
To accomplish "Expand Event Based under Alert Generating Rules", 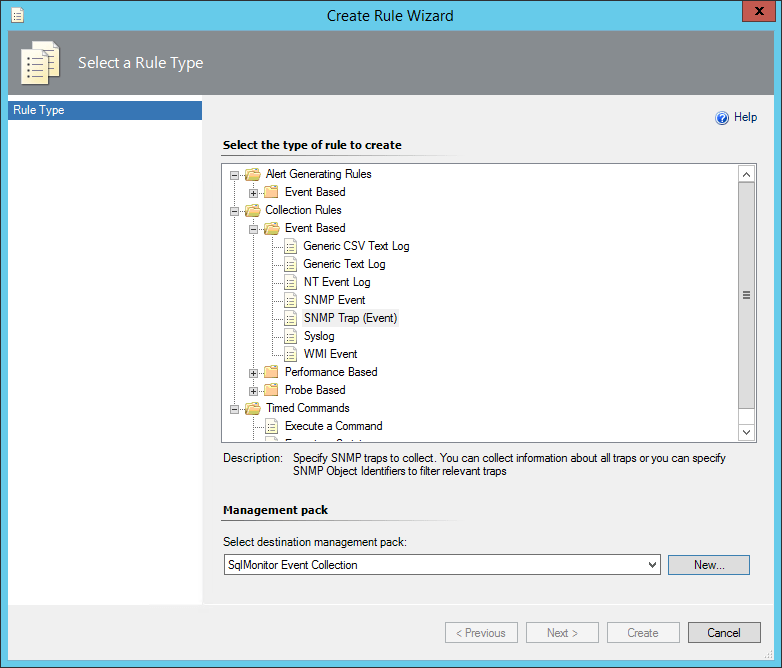I will click(253, 193).
